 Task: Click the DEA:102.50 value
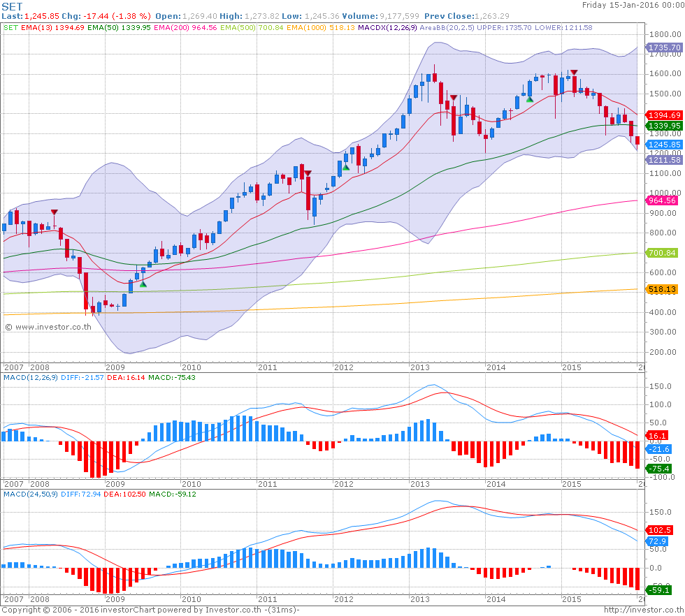(125, 494)
